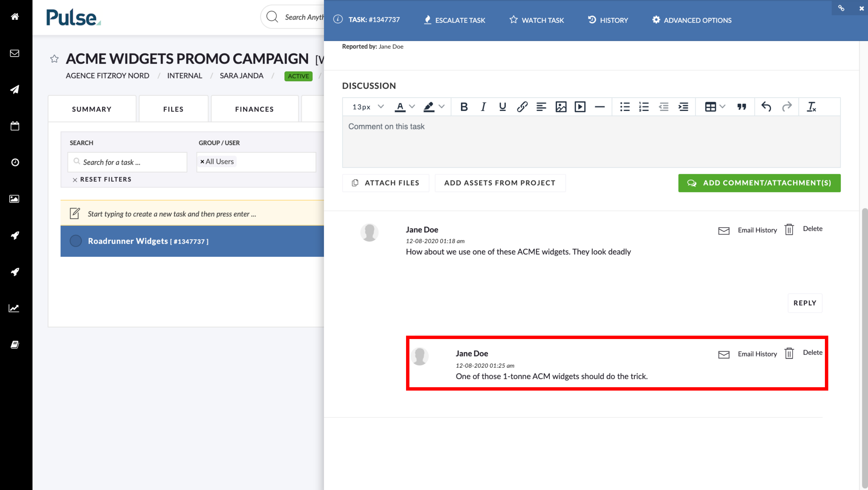Click Watch Task in task header
The width and height of the screenshot is (868, 490).
pos(536,20)
